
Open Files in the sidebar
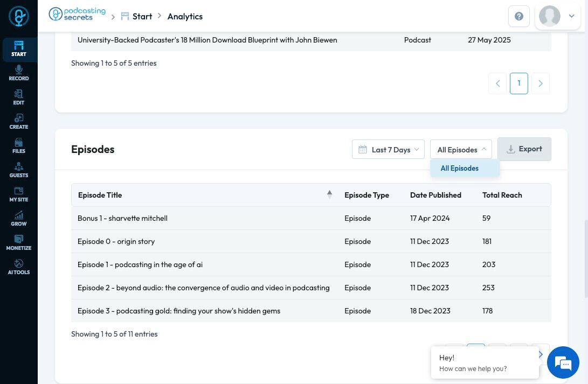[x=18, y=145]
